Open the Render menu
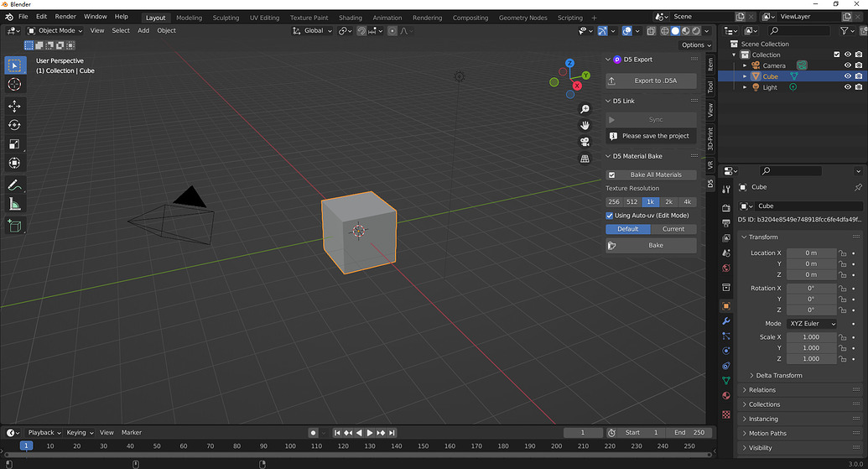Viewport: 868px width, 469px height. [65, 17]
